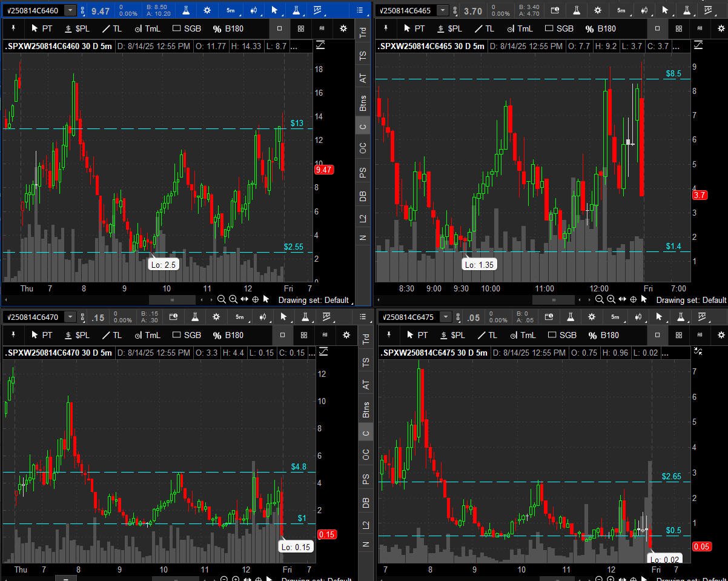Open the 5m timeframe dropdown in C6475 chart
The image size is (728, 581).
click(x=616, y=317)
